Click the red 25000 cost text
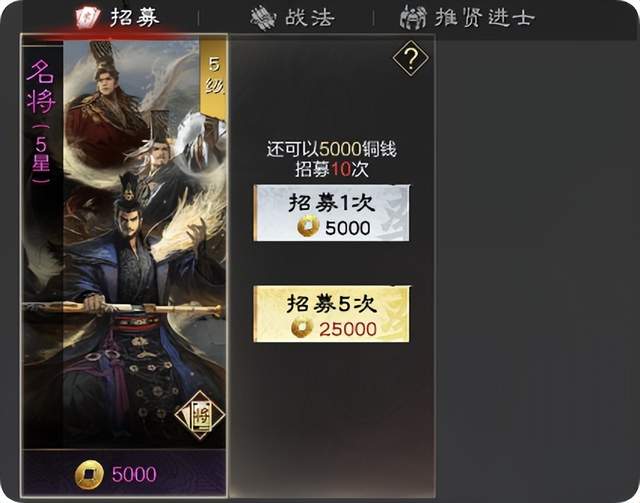Viewport: 640px width, 503px height. tap(348, 329)
